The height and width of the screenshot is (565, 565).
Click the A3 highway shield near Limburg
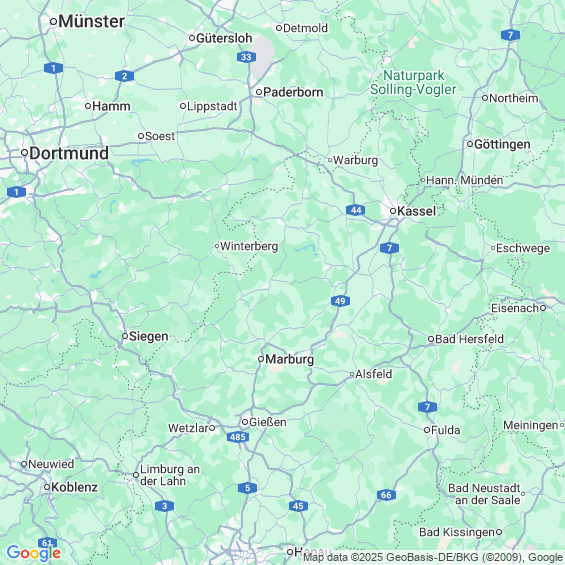pyautogui.click(x=164, y=506)
